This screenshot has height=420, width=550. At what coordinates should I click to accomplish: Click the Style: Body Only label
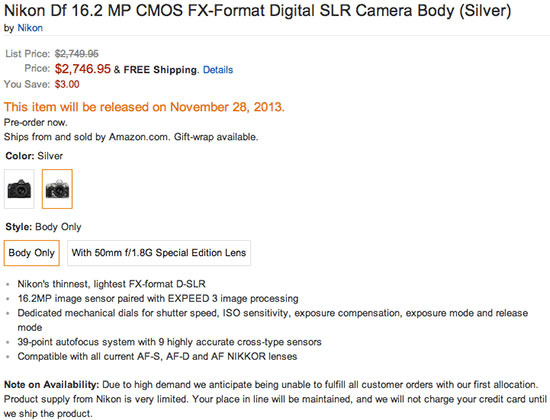43,227
